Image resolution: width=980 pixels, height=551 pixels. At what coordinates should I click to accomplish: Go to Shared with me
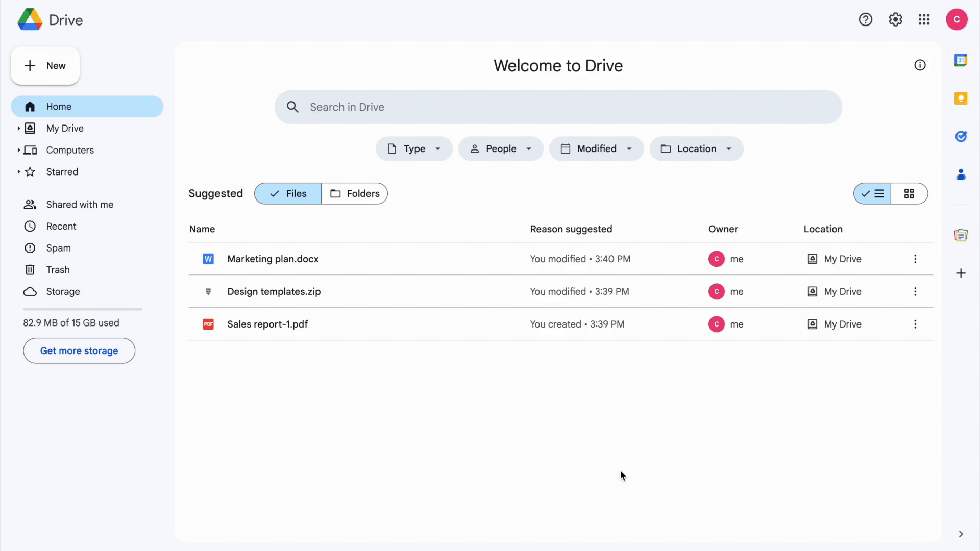80,205
